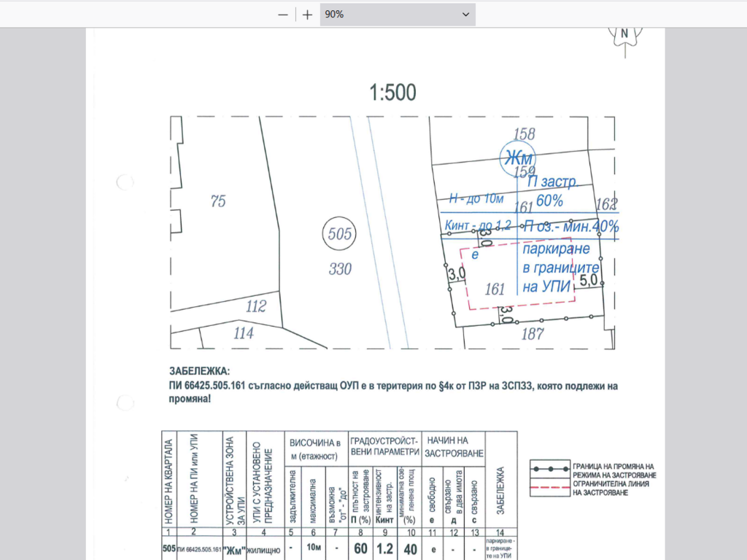Click the zoom in plus button
747x560 pixels.
coord(308,15)
